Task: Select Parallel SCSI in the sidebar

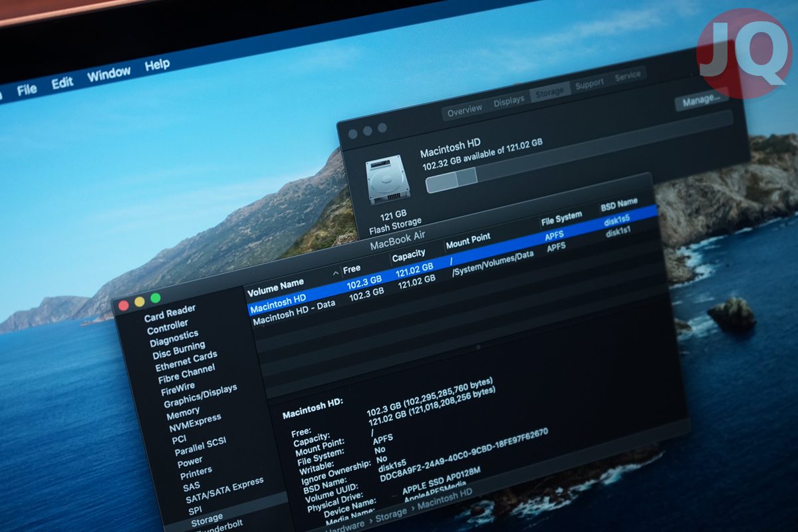Action: (x=201, y=448)
